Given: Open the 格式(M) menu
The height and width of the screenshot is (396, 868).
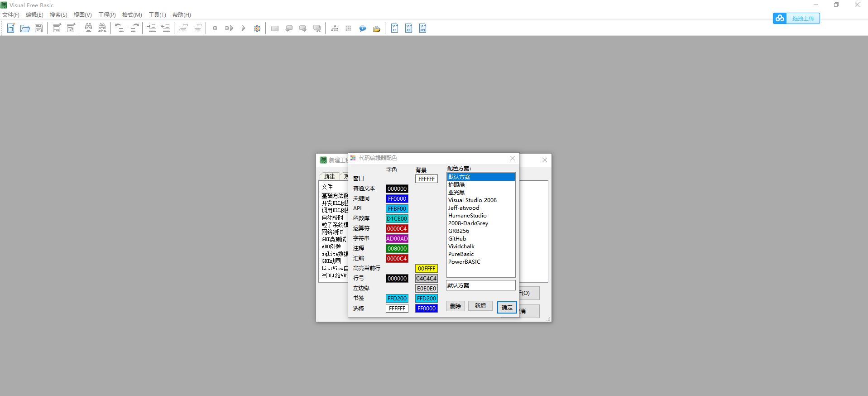Looking at the screenshot, I should [x=132, y=15].
